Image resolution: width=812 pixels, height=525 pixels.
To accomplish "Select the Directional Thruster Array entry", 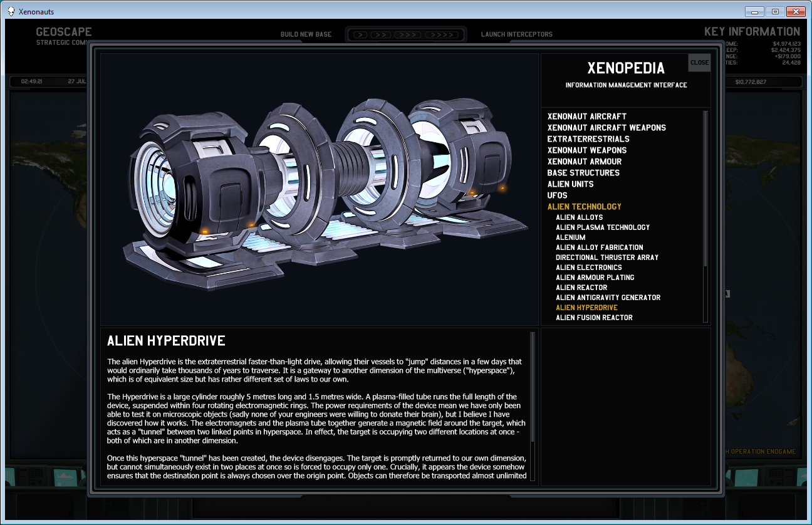I will click(607, 257).
